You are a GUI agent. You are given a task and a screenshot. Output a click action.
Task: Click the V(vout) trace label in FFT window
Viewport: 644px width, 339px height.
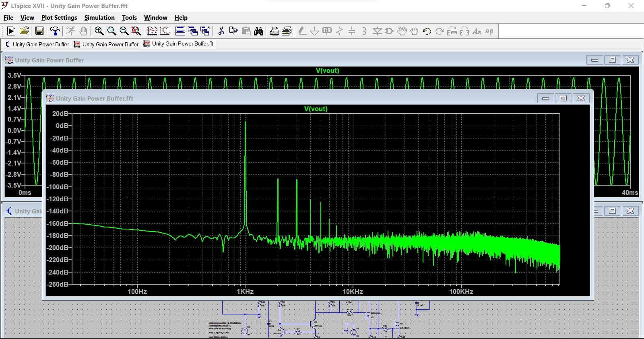[x=316, y=109]
